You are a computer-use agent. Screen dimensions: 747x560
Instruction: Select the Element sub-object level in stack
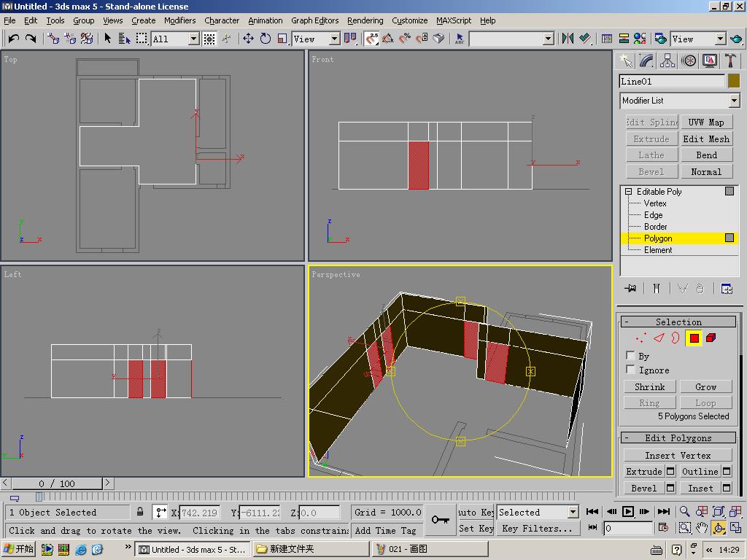tap(658, 250)
